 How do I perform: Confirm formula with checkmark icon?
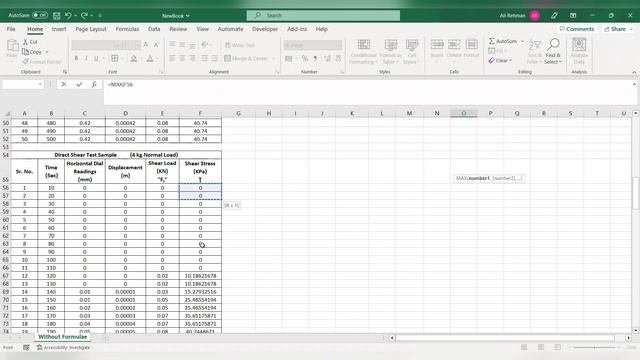79,84
